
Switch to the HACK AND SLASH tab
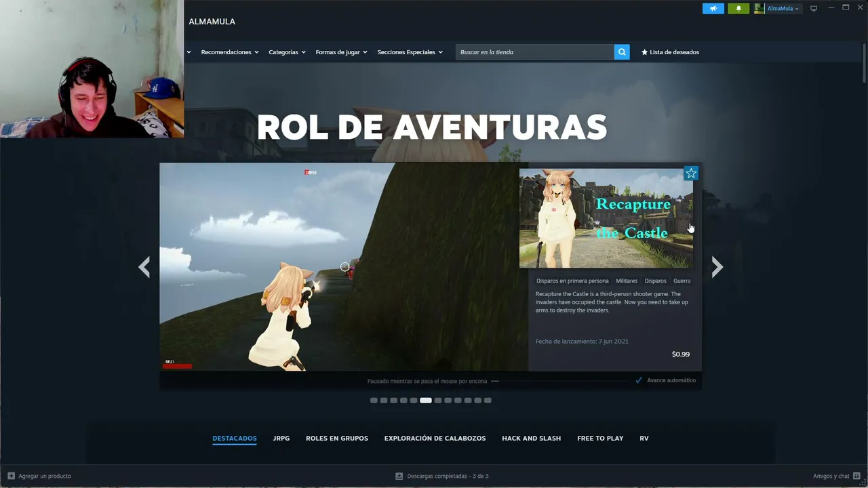pos(532,439)
